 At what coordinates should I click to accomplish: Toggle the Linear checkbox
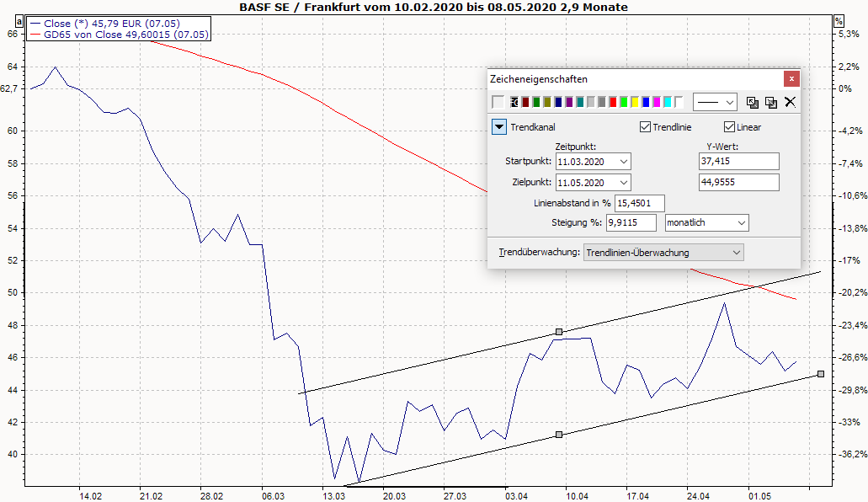tap(730, 127)
